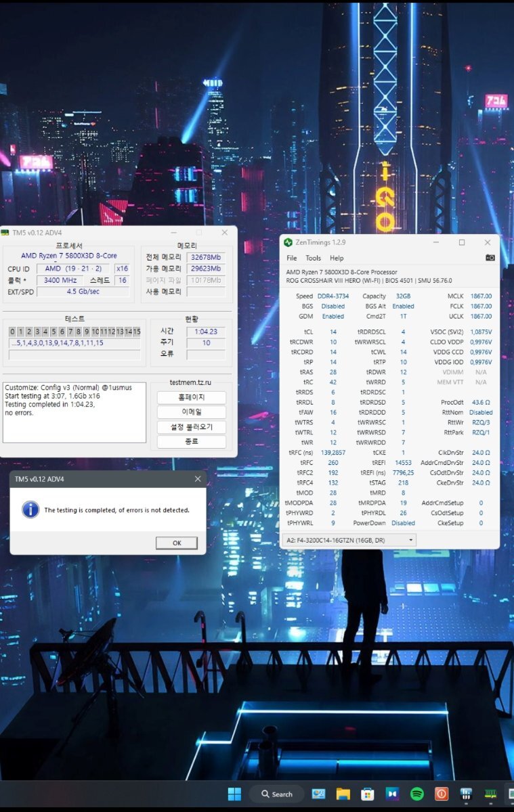
Task: Open the first taskbar app after Search
Action: [x=318, y=794]
